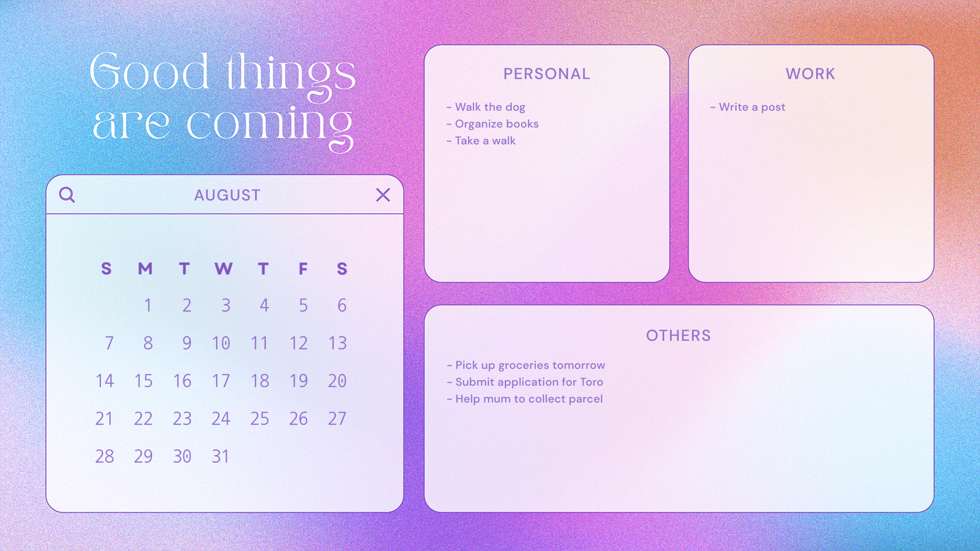This screenshot has width=980, height=551.
Task: Select date 15 on the August calendar
Action: (x=143, y=381)
